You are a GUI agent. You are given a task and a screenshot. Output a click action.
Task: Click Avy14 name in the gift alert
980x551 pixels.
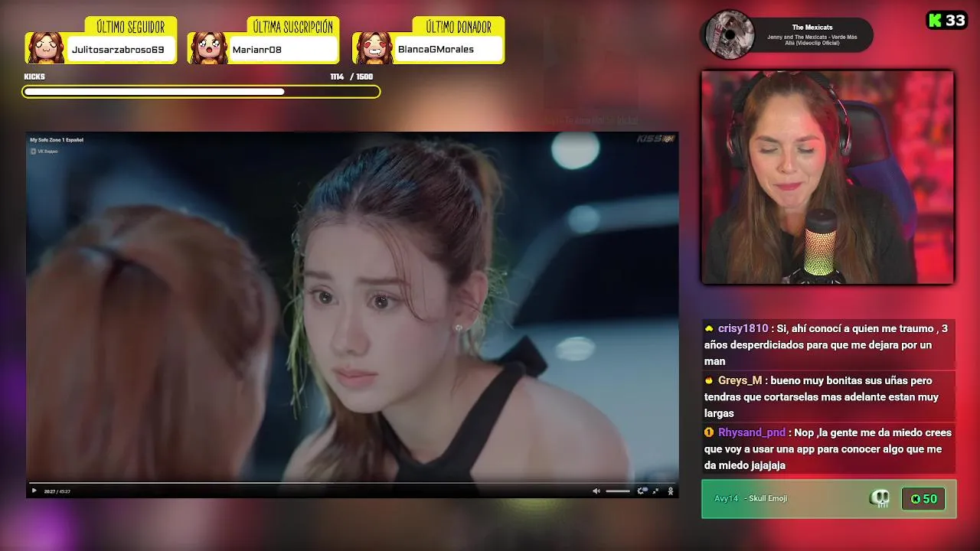click(x=726, y=499)
